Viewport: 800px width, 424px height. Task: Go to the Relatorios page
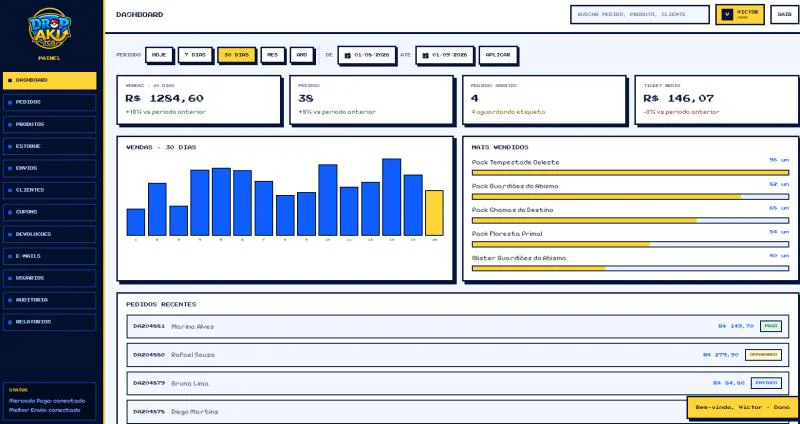pyautogui.click(x=49, y=322)
